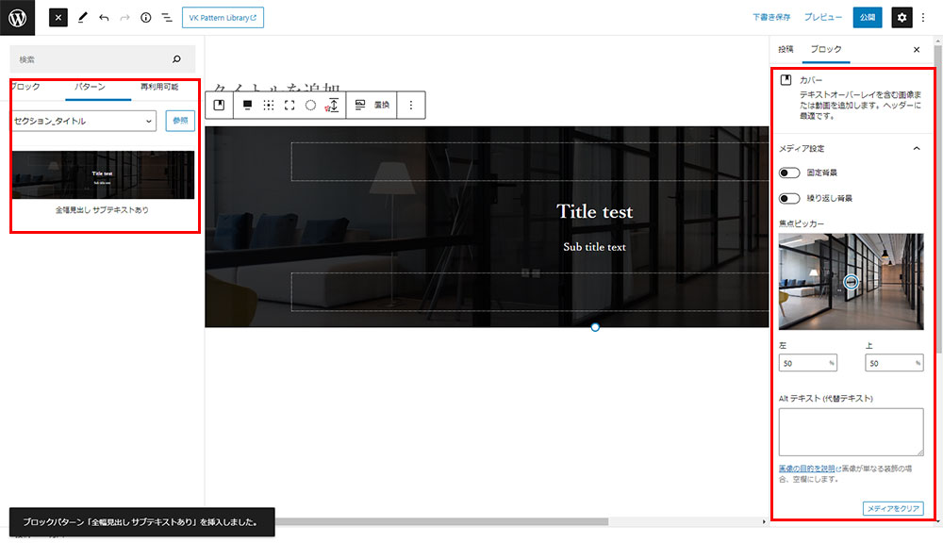Open the document details info icon

pos(145,17)
